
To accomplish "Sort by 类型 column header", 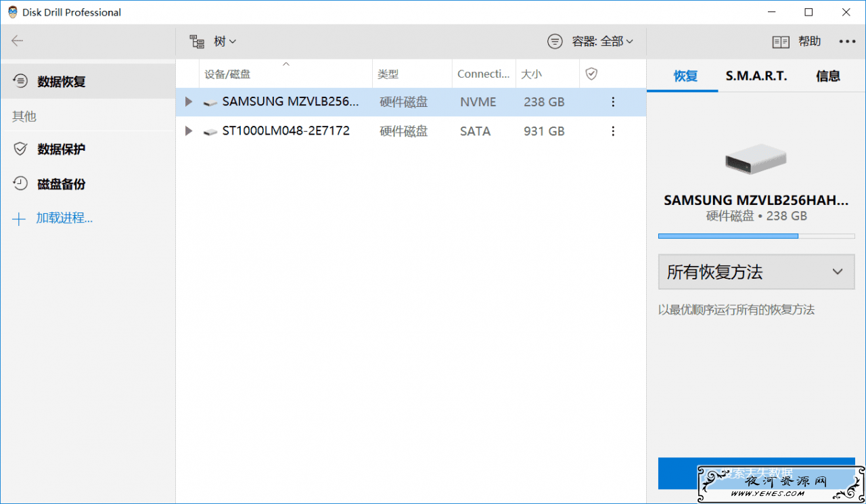I will (412, 74).
